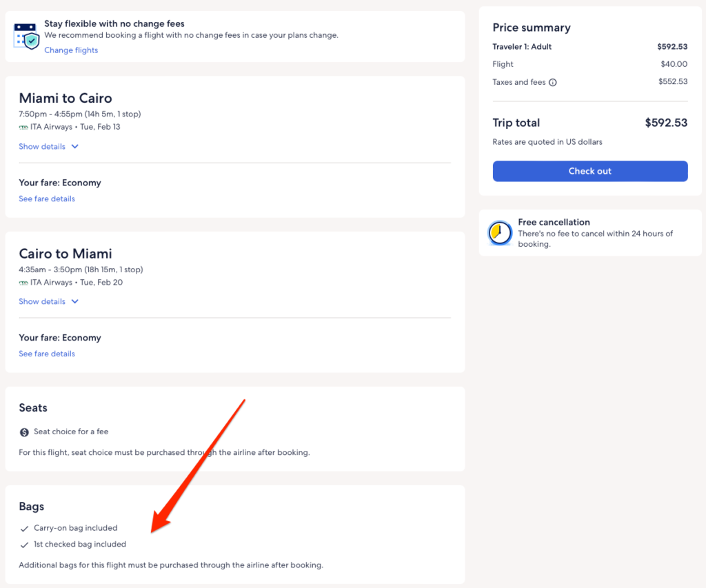View See fare details for Cairo to Miami
Viewport: 706px width, 588px height.
click(x=47, y=354)
